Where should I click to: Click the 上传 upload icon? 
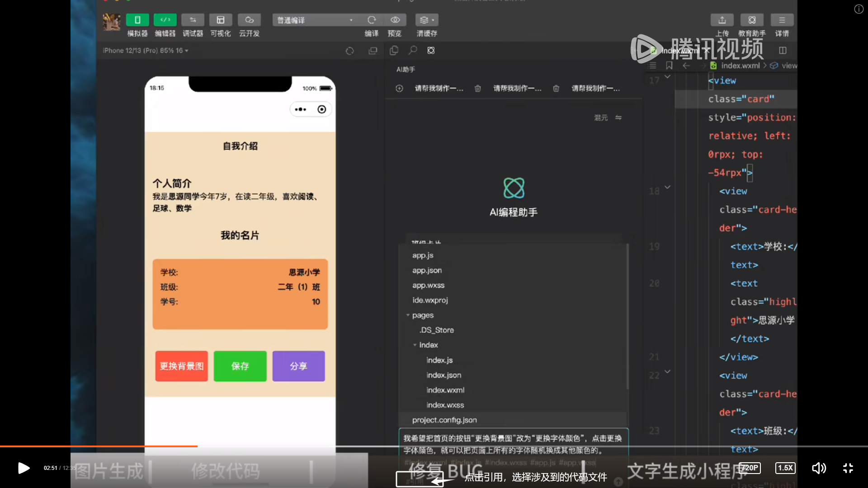(722, 20)
